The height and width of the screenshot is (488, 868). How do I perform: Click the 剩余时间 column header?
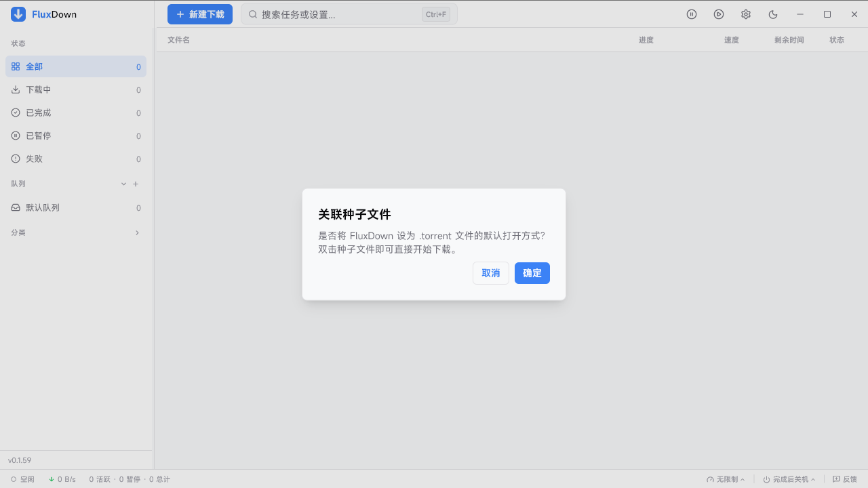pos(789,40)
